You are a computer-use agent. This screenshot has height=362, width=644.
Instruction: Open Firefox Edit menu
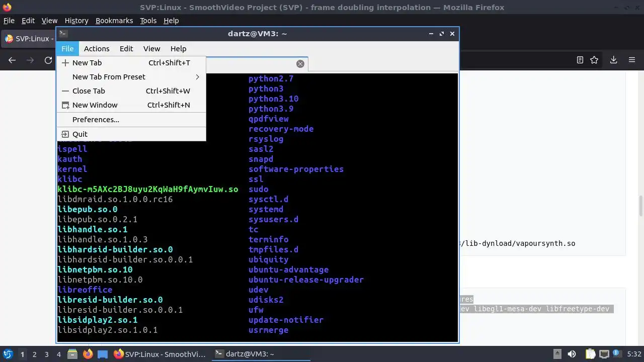(x=28, y=21)
